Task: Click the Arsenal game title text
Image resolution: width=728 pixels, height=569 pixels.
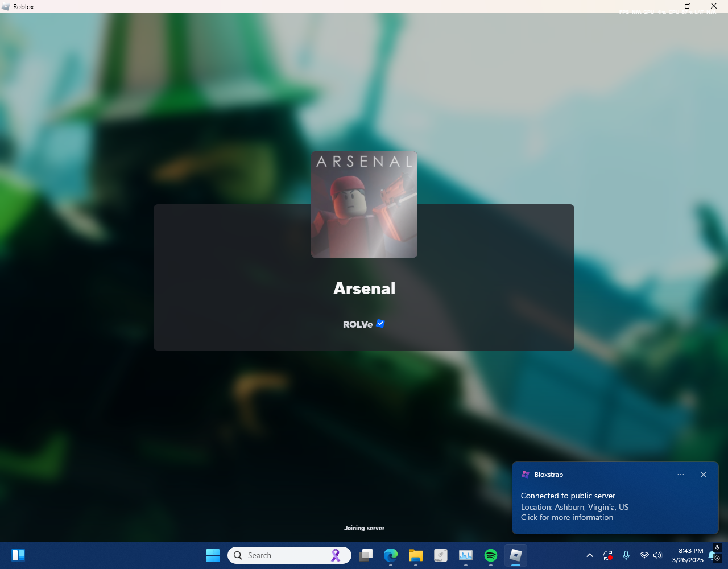Action: (x=364, y=288)
